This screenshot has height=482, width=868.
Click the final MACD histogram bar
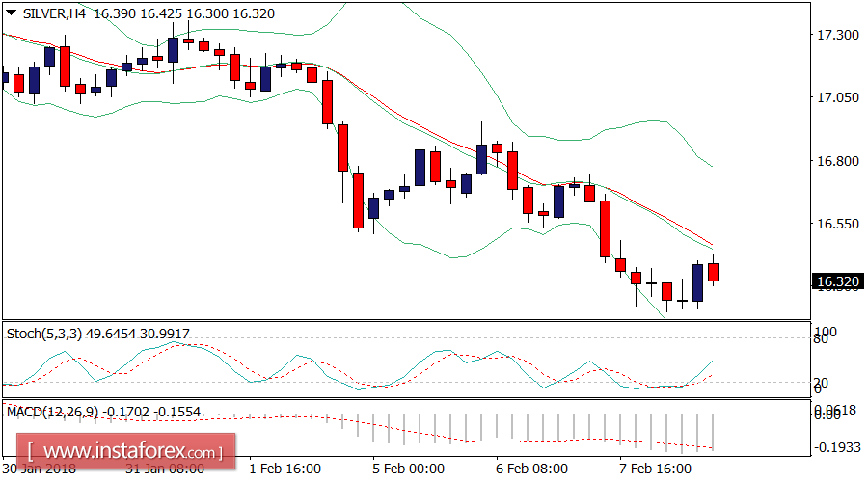click(713, 432)
